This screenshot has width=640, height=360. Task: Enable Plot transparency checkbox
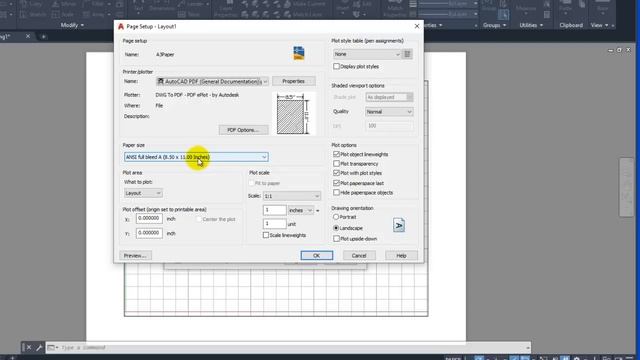point(336,164)
